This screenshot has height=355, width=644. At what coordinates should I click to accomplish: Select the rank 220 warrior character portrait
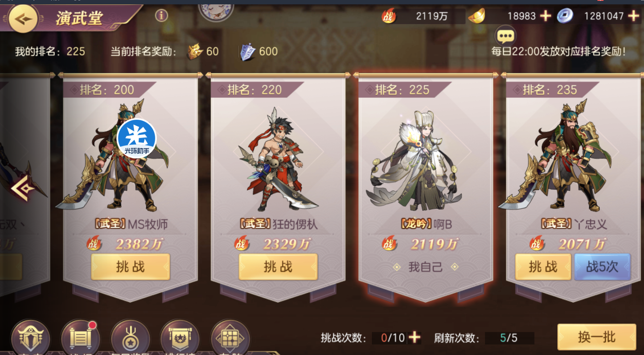tap(278, 160)
